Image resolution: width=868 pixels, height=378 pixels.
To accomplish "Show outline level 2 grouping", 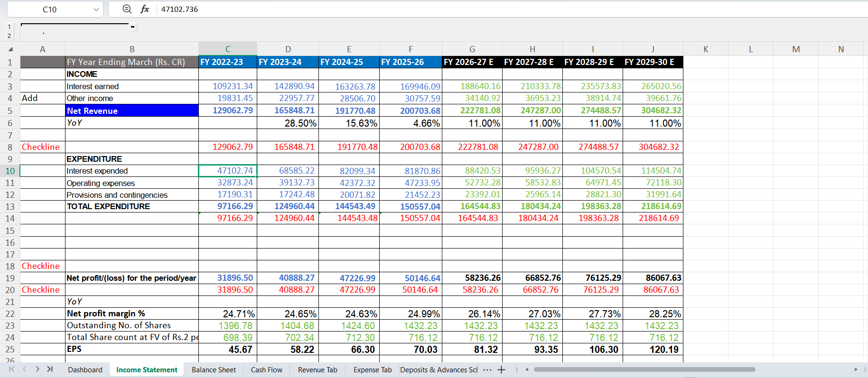I will tap(9, 36).
